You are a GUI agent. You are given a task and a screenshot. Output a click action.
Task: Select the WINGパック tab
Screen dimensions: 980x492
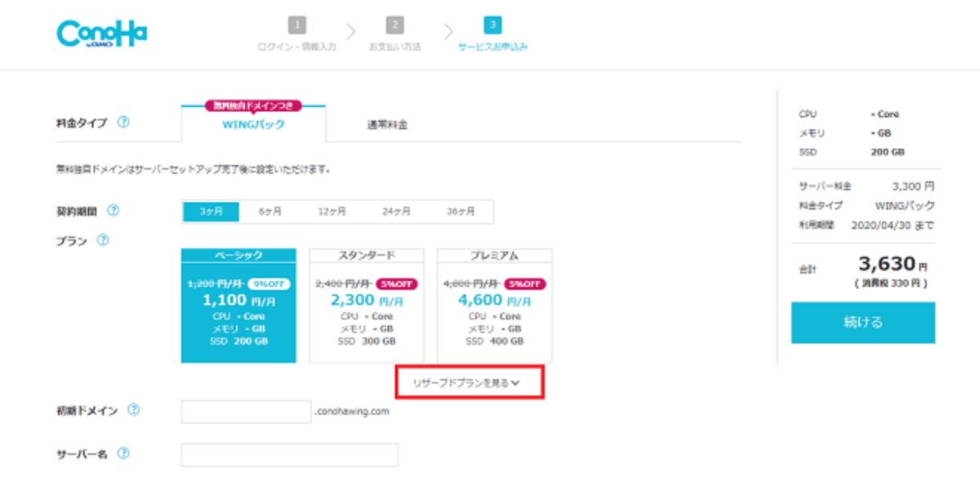tap(253, 123)
